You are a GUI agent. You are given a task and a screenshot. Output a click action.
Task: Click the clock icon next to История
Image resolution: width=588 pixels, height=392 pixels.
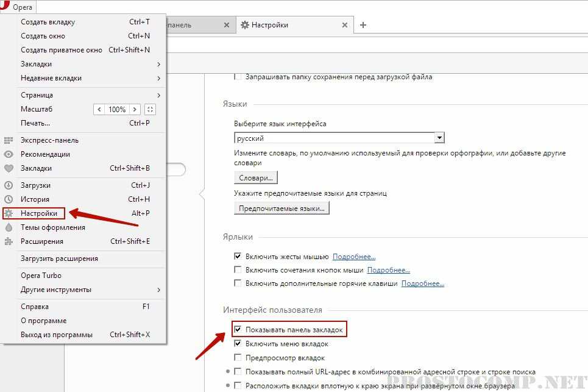[9, 199]
